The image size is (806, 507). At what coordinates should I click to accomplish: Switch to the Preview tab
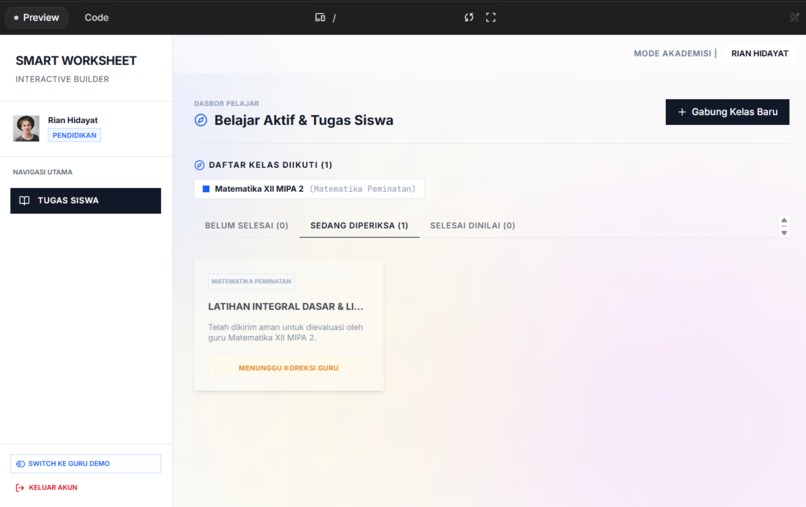click(x=36, y=17)
